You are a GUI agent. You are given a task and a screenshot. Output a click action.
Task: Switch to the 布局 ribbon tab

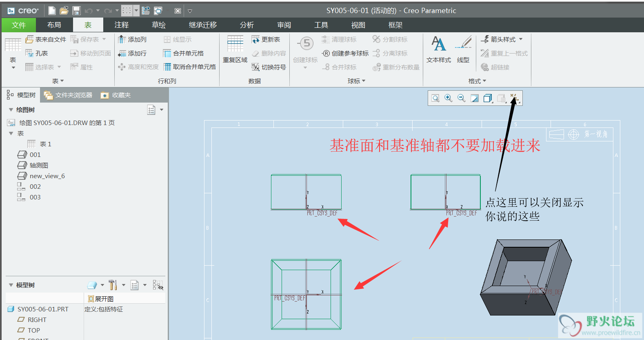pyautogui.click(x=54, y=25)
